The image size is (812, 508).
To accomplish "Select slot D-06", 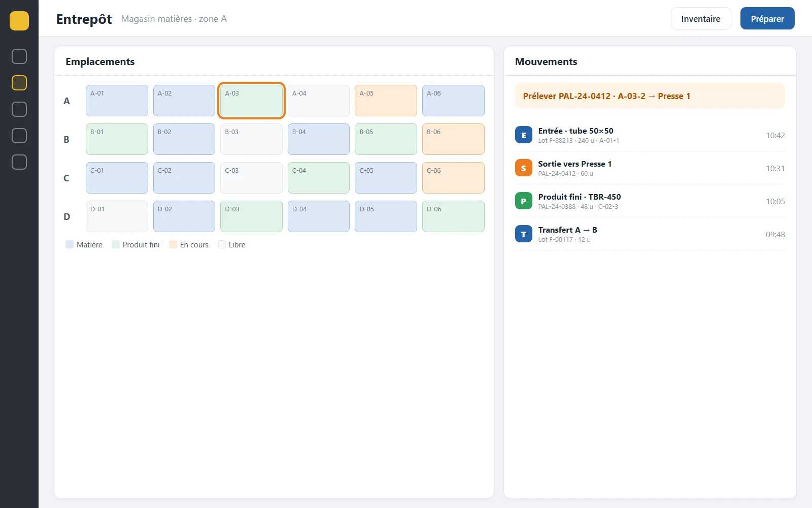I will (453, 216).
